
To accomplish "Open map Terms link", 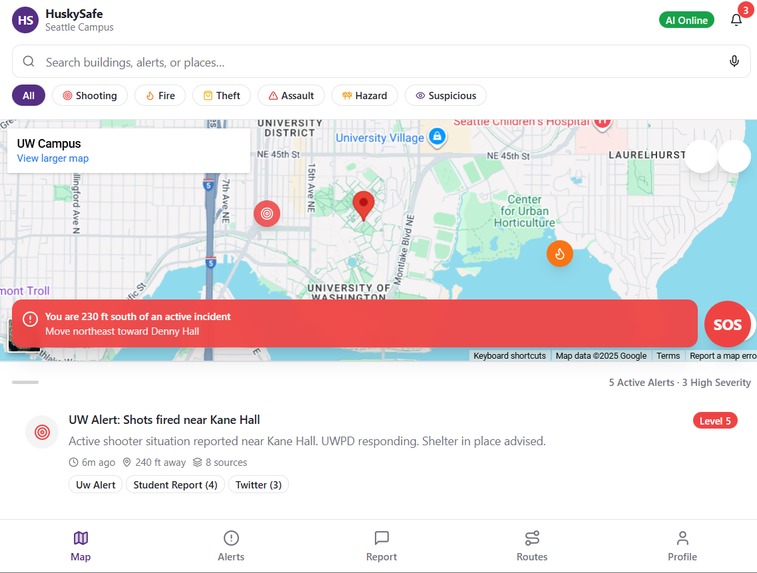I will [668, 356].
